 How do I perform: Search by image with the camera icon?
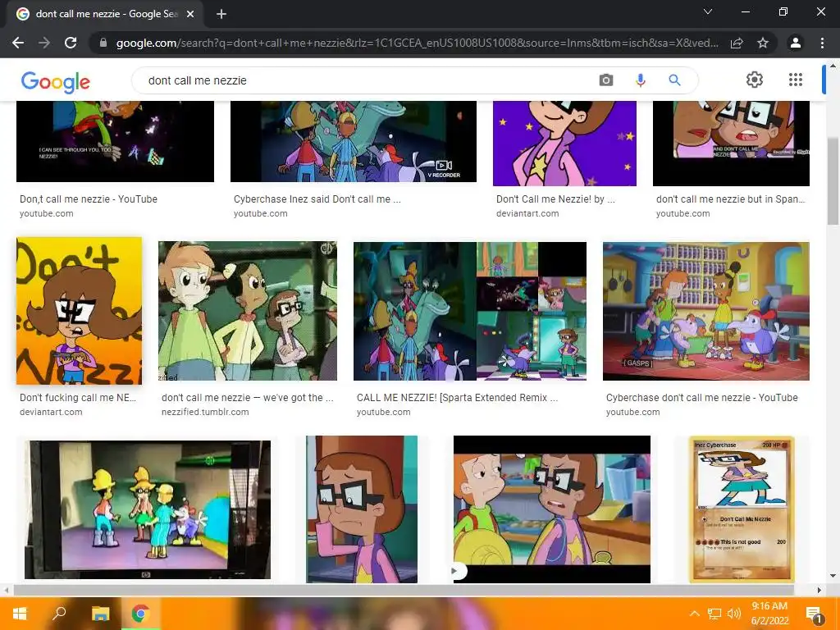point(606,80)
